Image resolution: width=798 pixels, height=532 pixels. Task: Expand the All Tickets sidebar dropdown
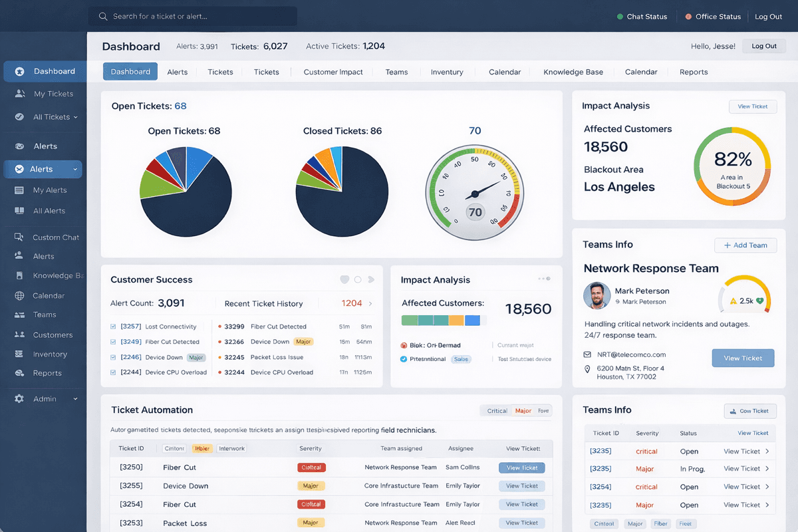pos(75,116)
